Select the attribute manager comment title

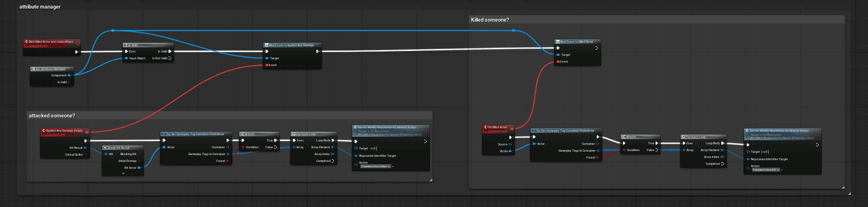40,6
